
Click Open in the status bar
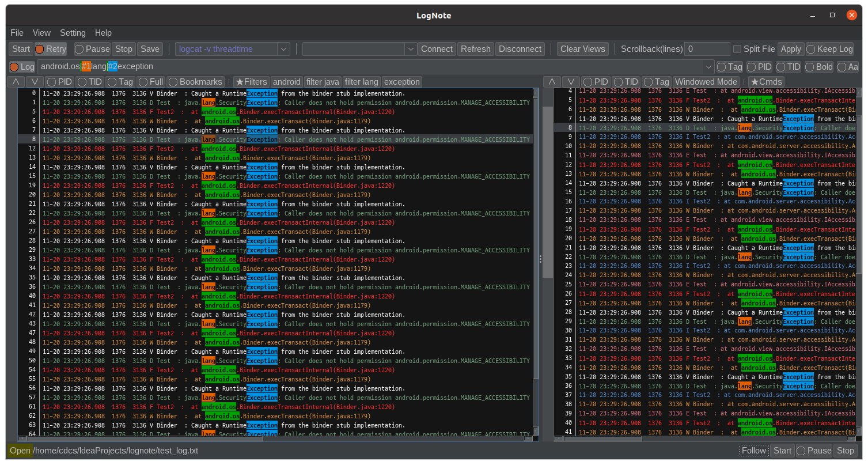[x=20, y=451]
